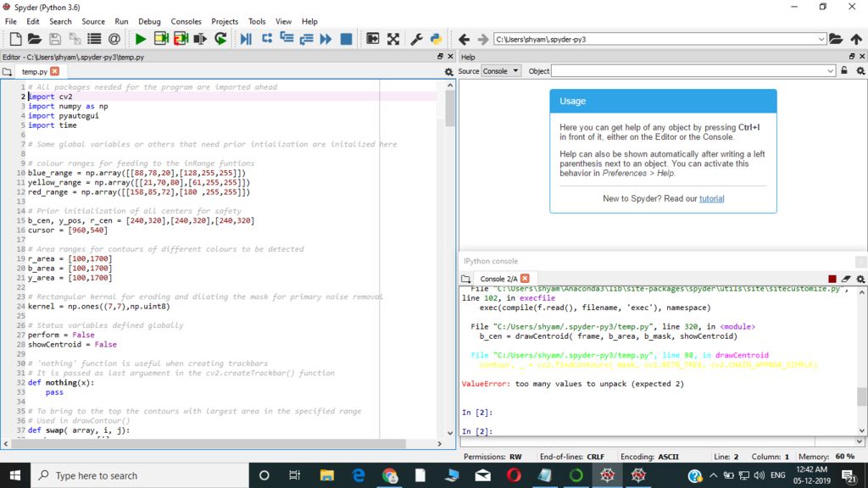Clear the console with the eraser icon

pos(846,279)
